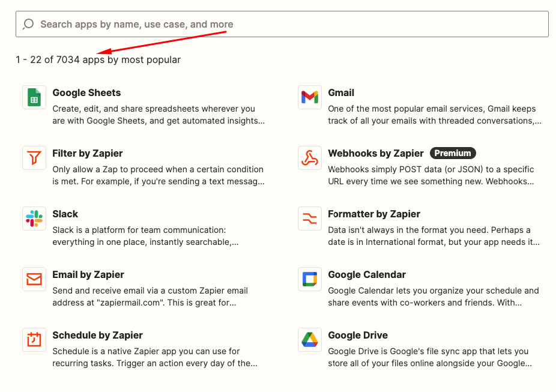
Task: Open the Slack logo icon
Action: point(34,219)
